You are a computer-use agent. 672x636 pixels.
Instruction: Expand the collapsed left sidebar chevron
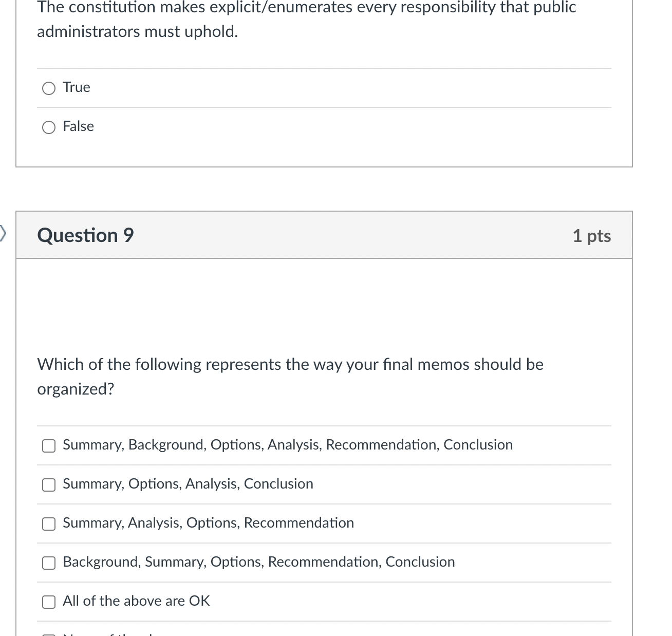coord(3,232)
